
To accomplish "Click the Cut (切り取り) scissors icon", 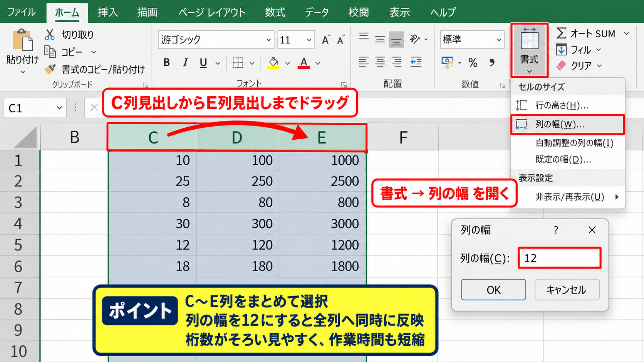I will click(x=50, y=35).
